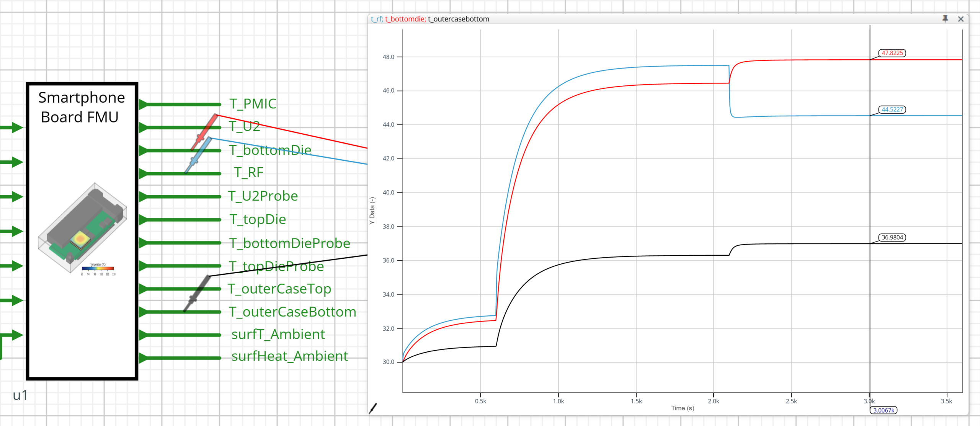Click the bottom input arrow of FMU block
This screenshot has width=980, height=426.
pyautogui.click(x=12, y=335)
